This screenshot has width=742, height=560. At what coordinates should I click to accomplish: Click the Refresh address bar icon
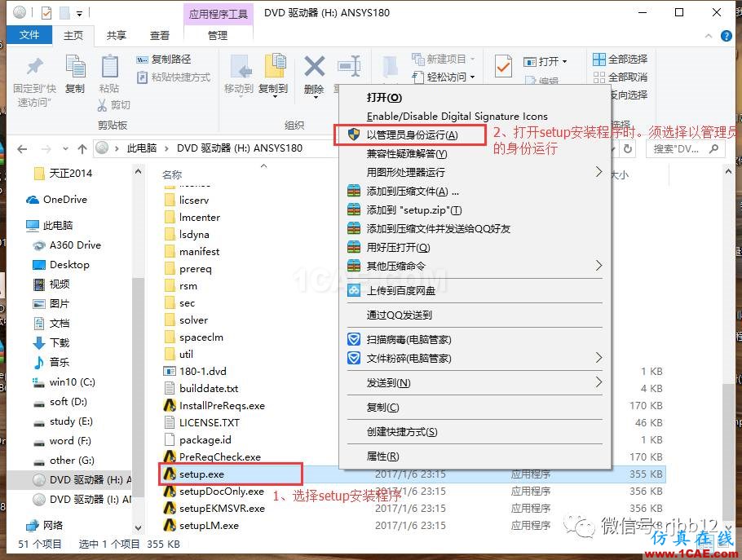click(628, 149)
